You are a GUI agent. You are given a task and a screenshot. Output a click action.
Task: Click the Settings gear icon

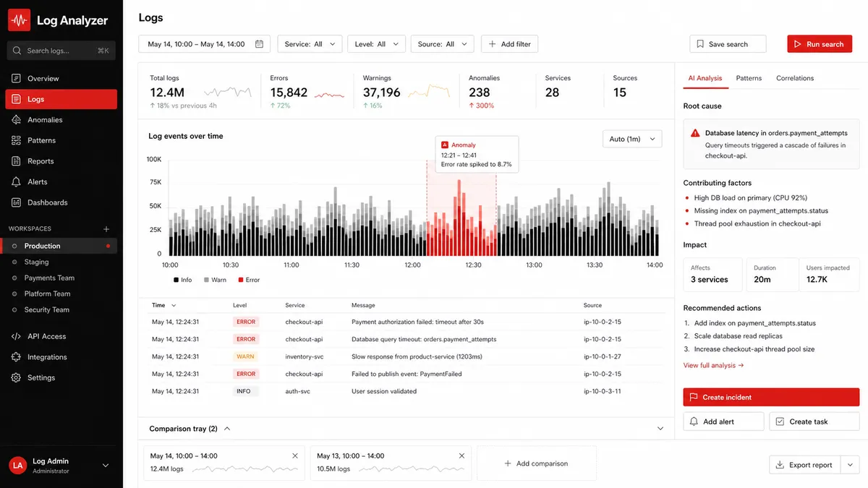(x=17, y=377)
